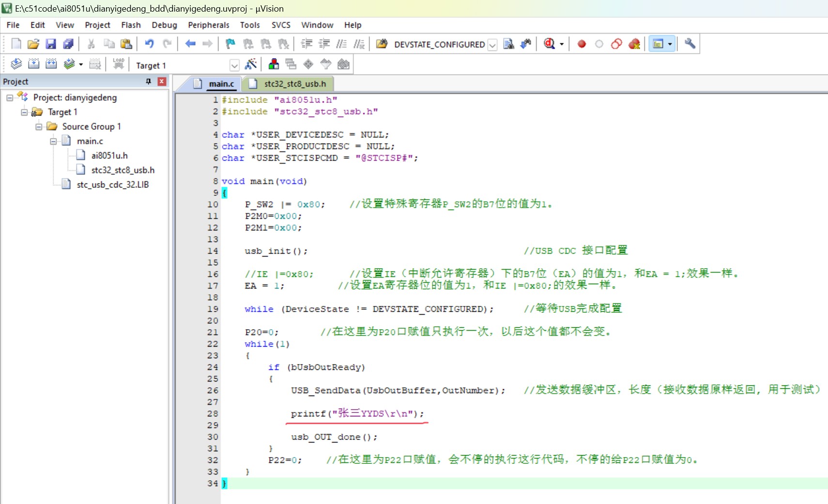Open the debug session icon's dropdown arrow

coord(562,44)
